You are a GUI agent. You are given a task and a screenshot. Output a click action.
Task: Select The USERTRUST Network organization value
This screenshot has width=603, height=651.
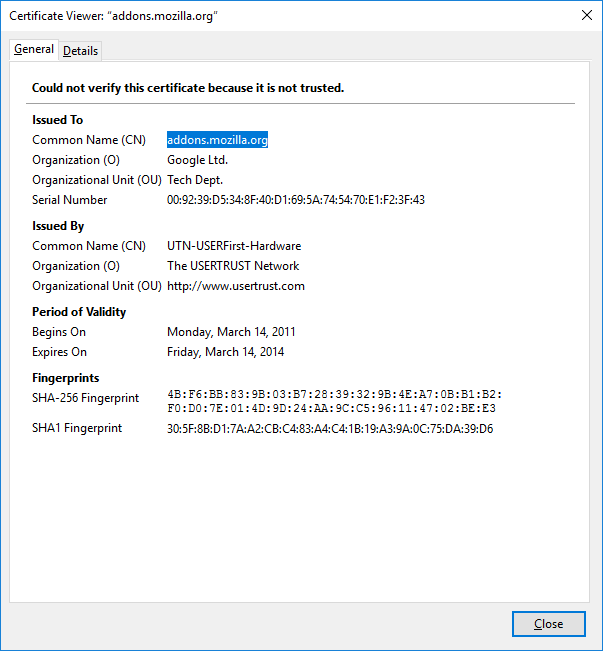233,266
